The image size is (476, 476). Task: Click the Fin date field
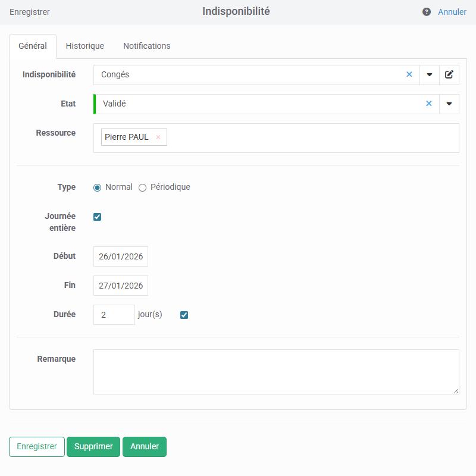click(x=121, y=286)
